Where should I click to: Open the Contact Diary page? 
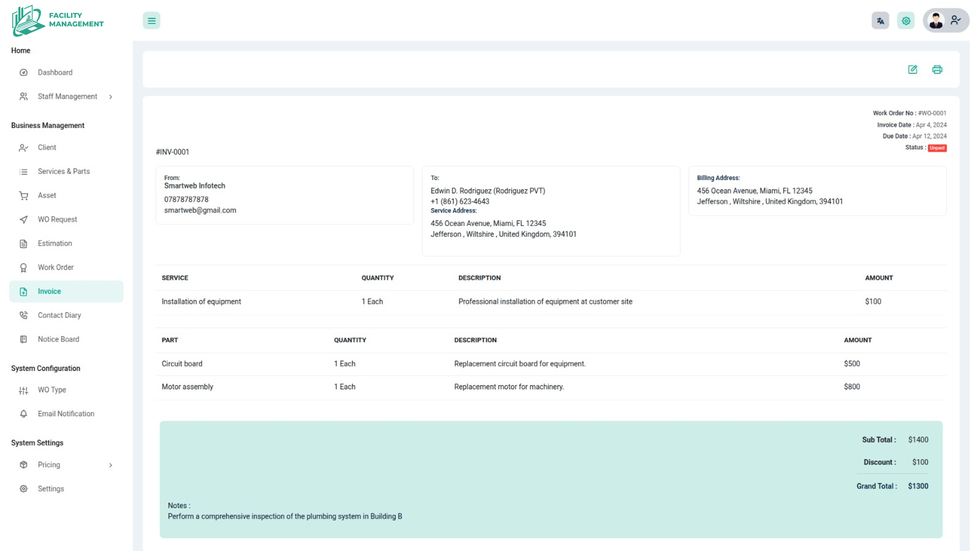pyautogui.click(x=59, y=315)
